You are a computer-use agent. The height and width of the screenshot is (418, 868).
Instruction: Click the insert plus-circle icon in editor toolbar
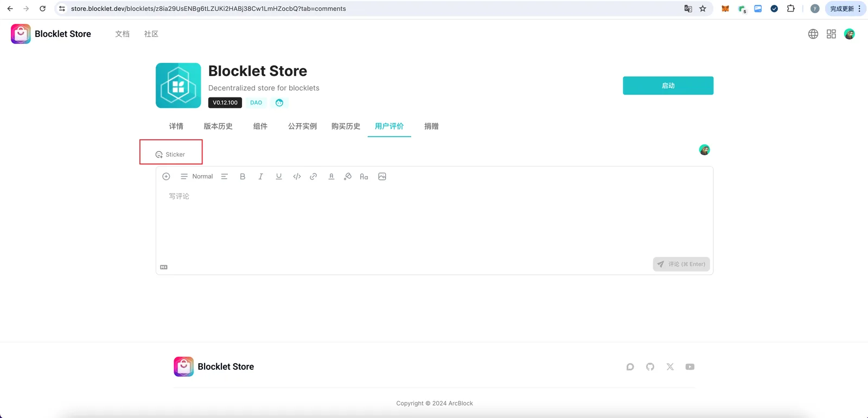[x=166, y=177]
